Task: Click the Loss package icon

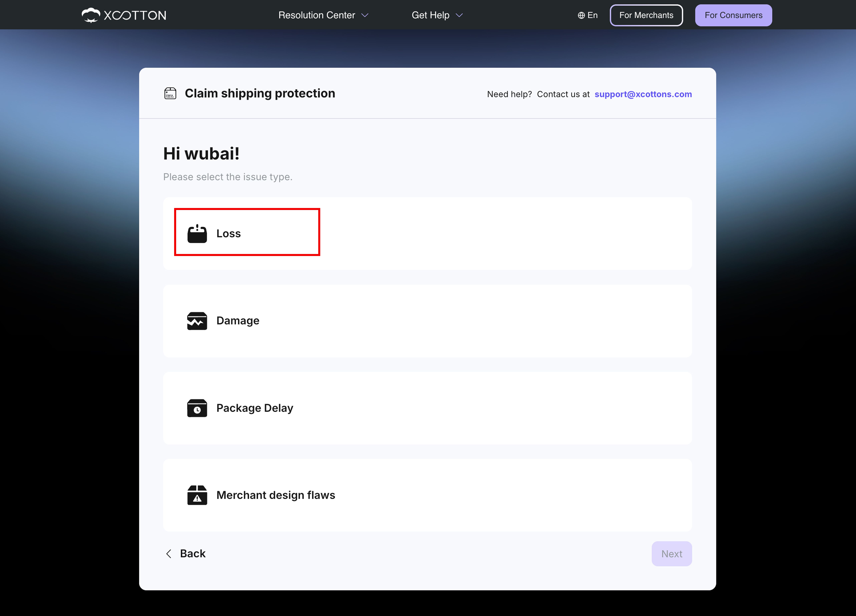Action: [x=197, y=234]
